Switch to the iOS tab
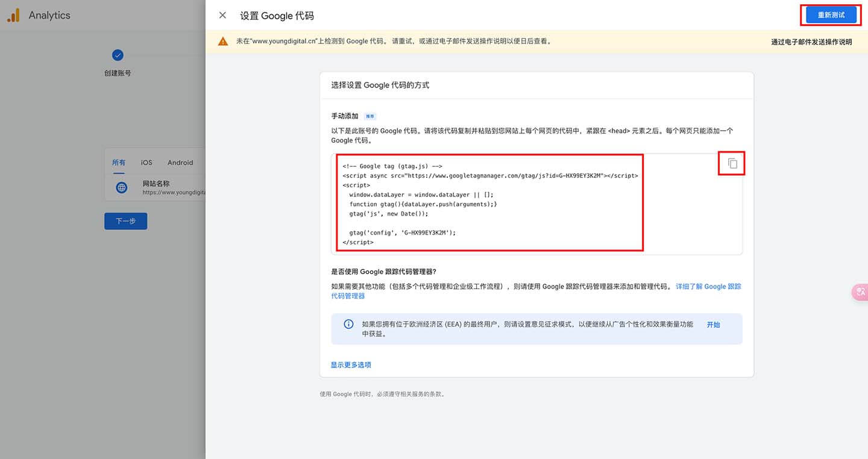The height and width of the screenshot is (459, 868). (x=146, y=163)
